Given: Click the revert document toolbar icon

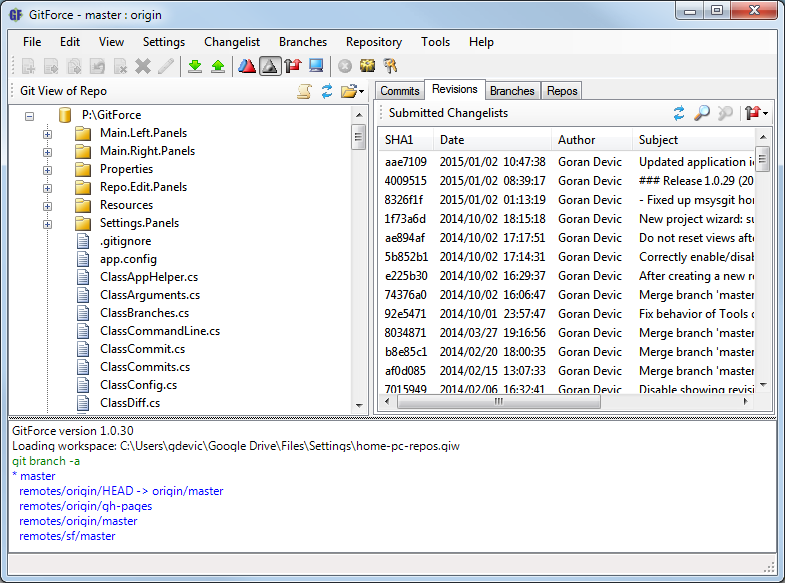Looking at the screenshot, I should [97, 66].
